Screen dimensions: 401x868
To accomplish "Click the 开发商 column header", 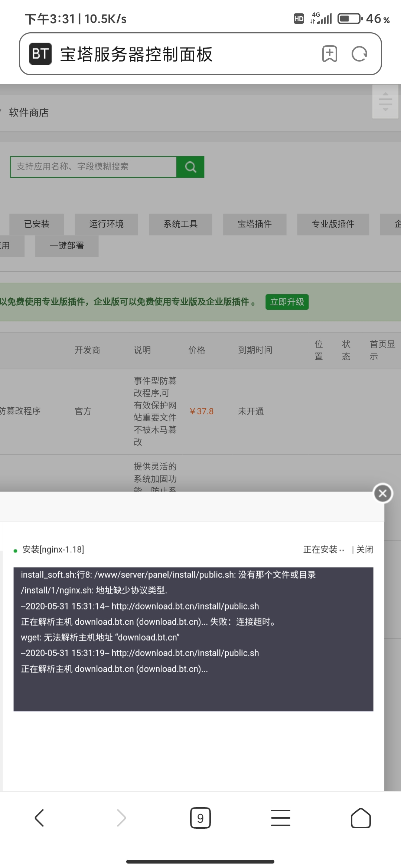I will [x=87, y=350].
